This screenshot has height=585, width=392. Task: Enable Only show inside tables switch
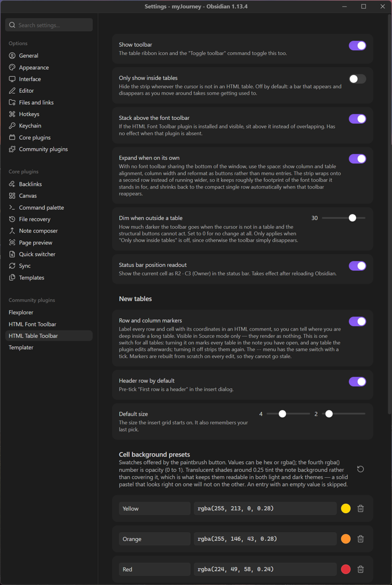(357, 79)
